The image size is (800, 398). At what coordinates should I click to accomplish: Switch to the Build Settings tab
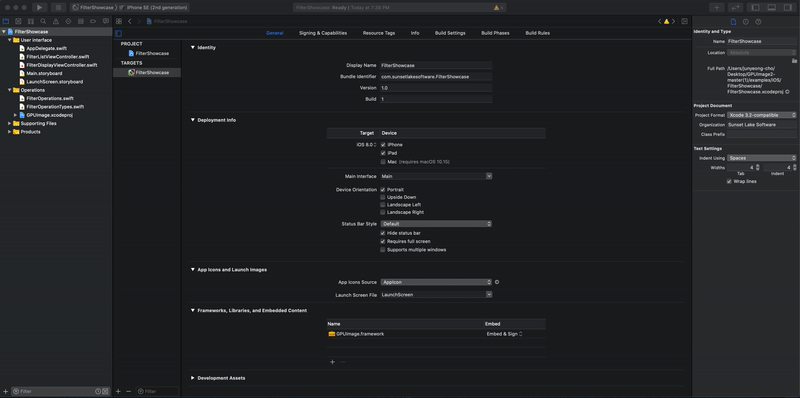(450, 33)
